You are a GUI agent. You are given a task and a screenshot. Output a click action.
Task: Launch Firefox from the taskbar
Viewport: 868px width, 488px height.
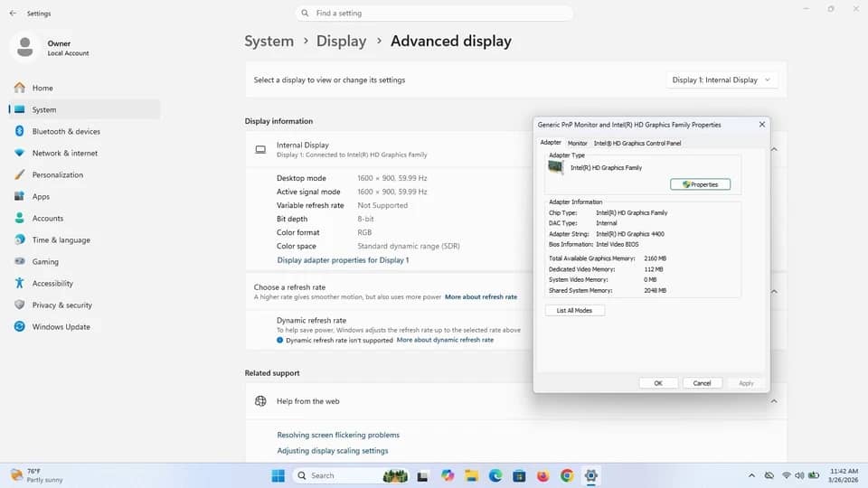click(x=542, y=475)
